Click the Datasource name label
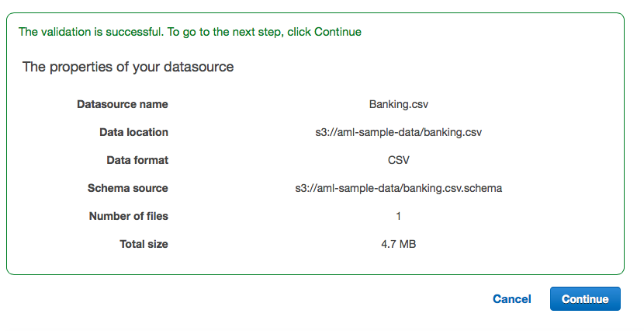This screenshot has width=644, height=331. (123, 104)
